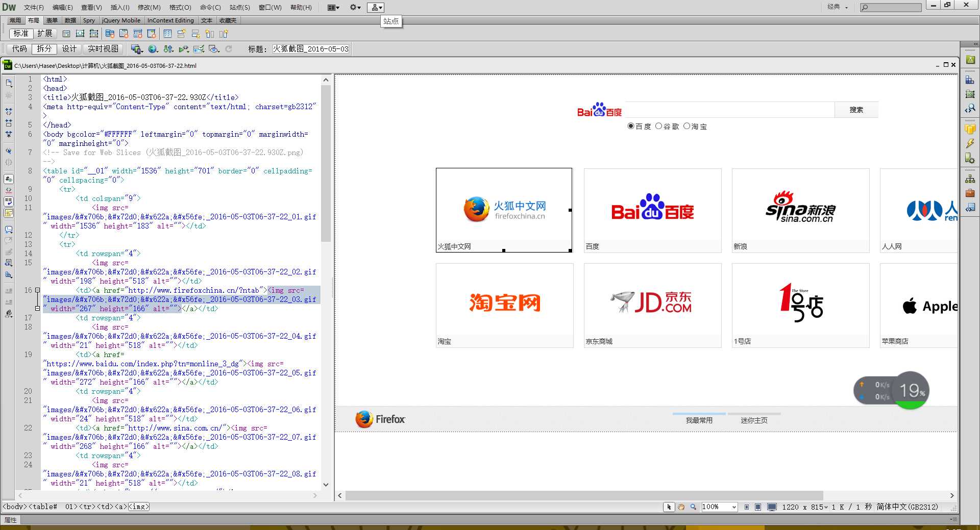Click the Hand tool in status bar

pyautogui.click(x=681, y=507)
